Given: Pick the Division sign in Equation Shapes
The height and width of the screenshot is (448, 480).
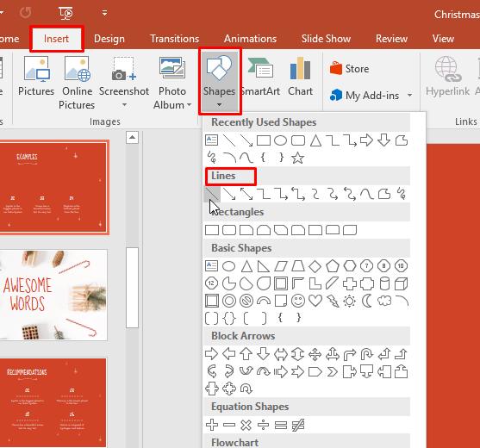Looking at the screenshot, I should point(263,425).
